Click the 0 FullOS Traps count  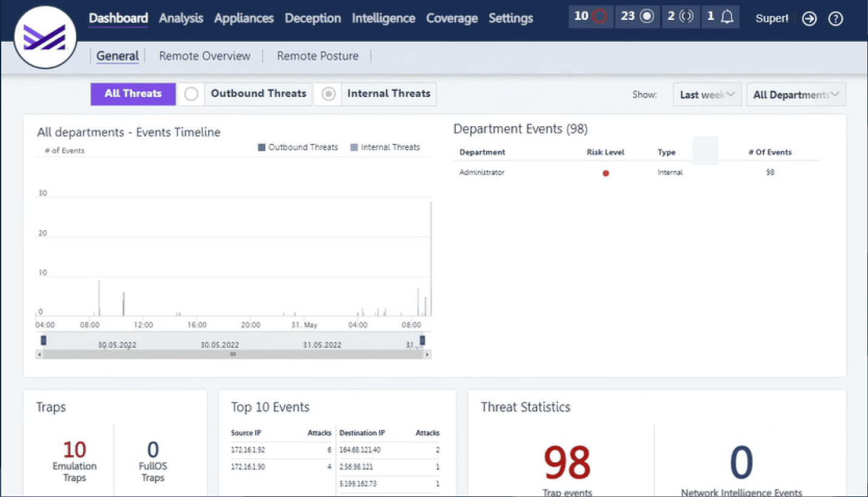tap(153, 450)
